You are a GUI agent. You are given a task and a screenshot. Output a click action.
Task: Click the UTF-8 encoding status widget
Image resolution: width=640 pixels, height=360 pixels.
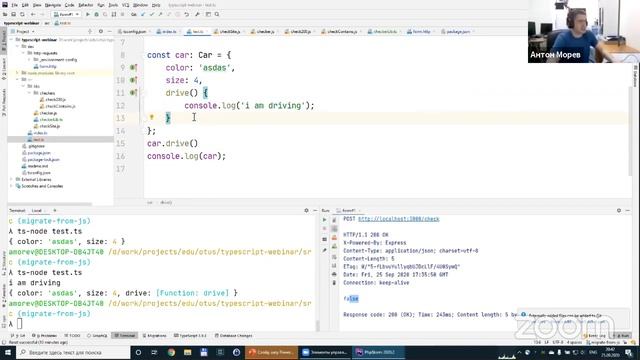pos(558,342)
